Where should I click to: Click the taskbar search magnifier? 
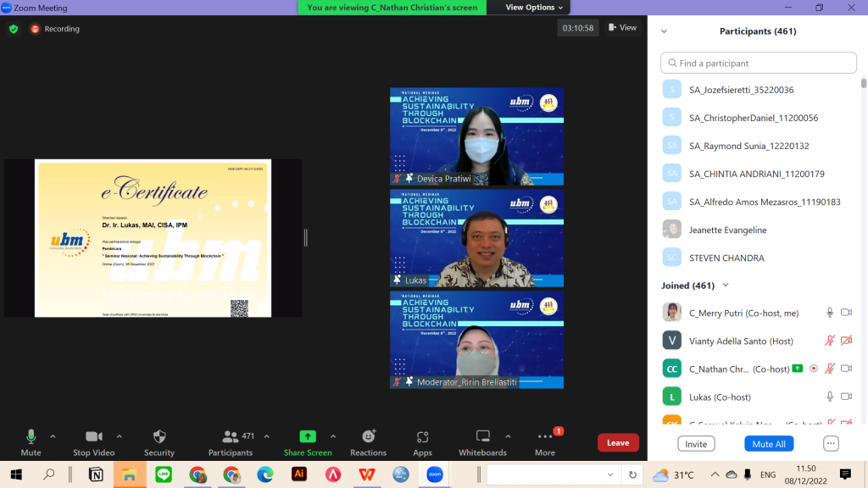point(49,474)
